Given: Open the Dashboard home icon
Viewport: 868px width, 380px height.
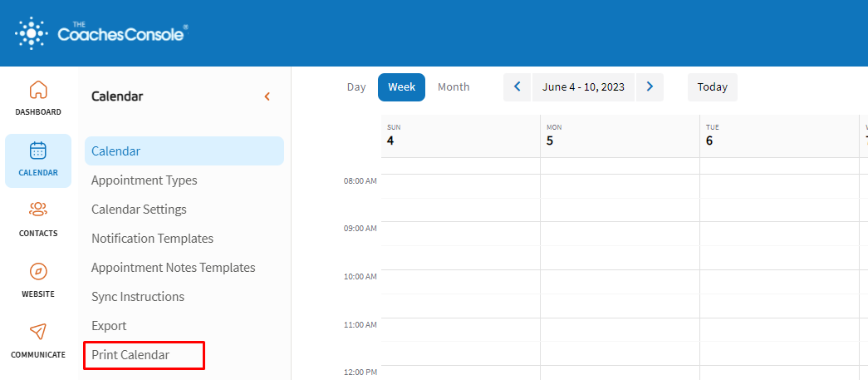Looking at the screenshot, I should click(x=38, y=90).
